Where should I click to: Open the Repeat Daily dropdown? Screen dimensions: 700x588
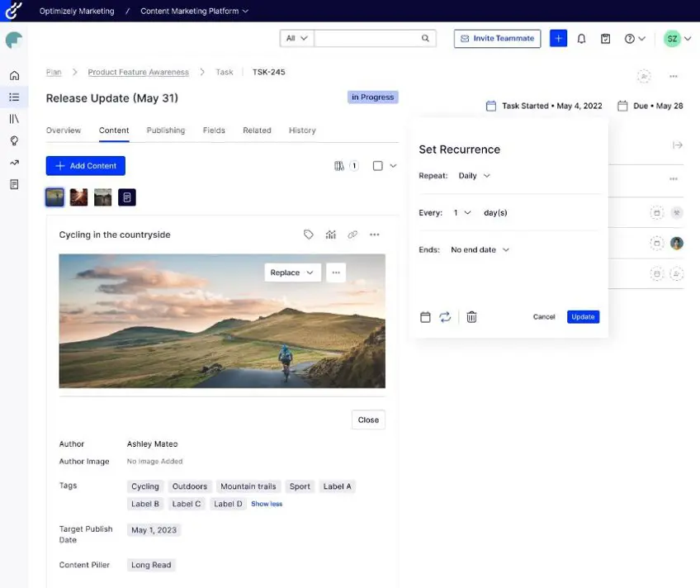(x=474, y=175)
